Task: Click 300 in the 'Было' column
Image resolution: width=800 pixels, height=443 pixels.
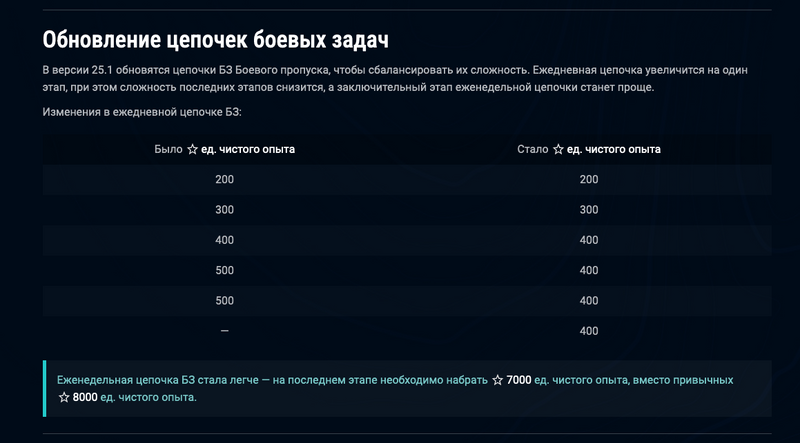Action: pos(224,210)
